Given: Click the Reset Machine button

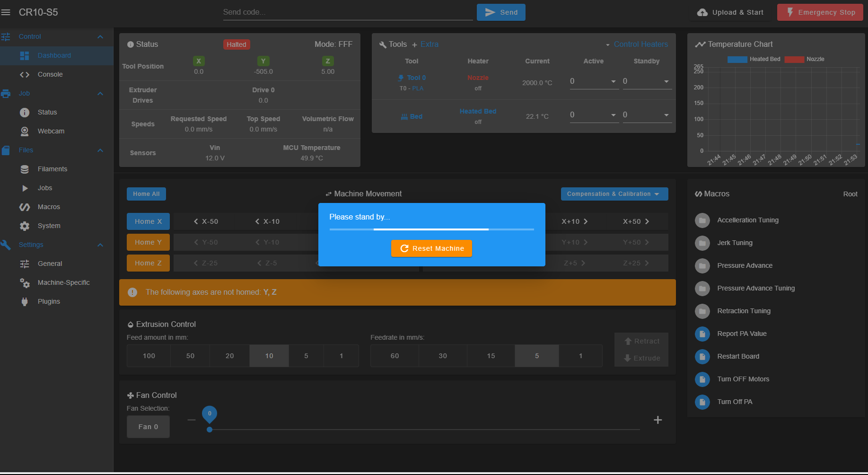Looking at the screenshot, I should coord(431,248).
